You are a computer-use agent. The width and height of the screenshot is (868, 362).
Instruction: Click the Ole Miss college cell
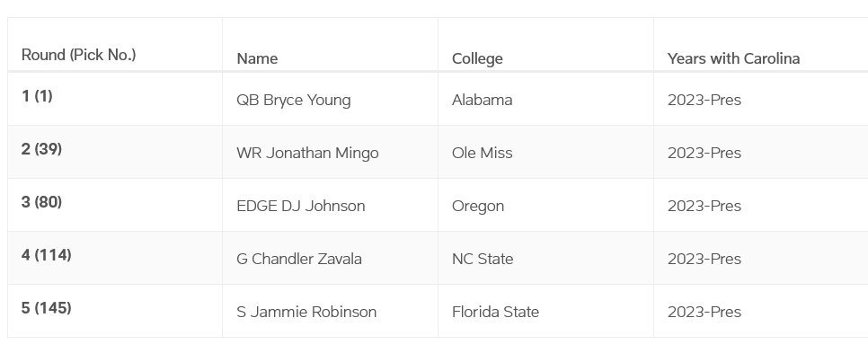[483, 153]
